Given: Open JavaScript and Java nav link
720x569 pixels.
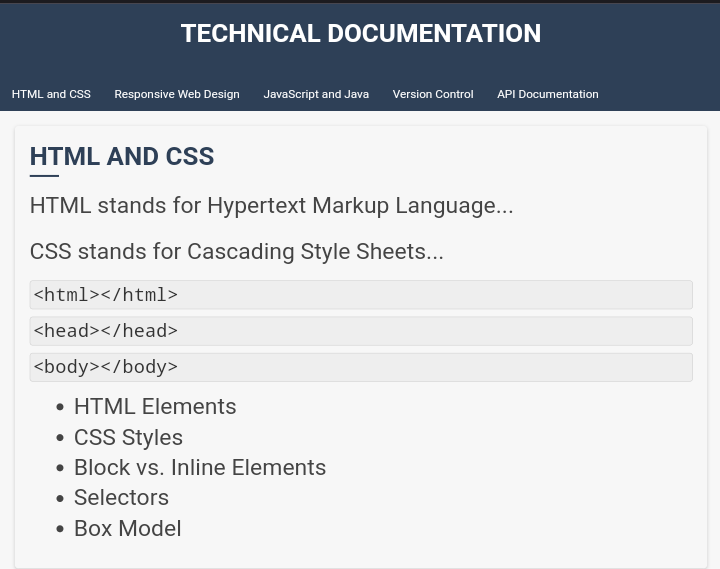Looking at the screenshot, I should [x=316, y=94].
